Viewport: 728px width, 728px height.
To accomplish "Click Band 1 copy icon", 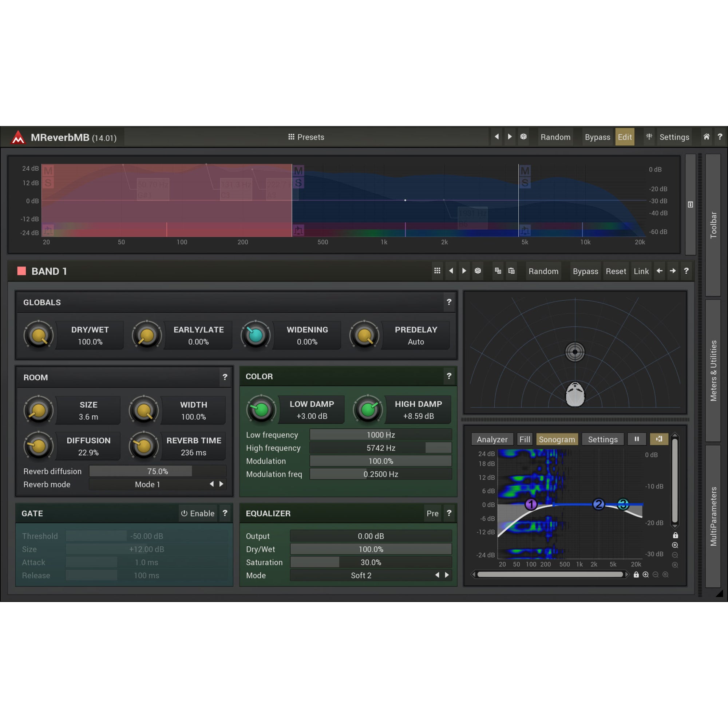I will [x=498, y=271].
